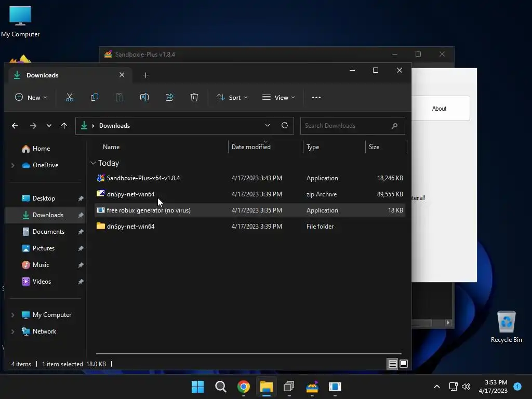Open taskbar Search icon
This screenshot has width=532, height=399.
220,387
